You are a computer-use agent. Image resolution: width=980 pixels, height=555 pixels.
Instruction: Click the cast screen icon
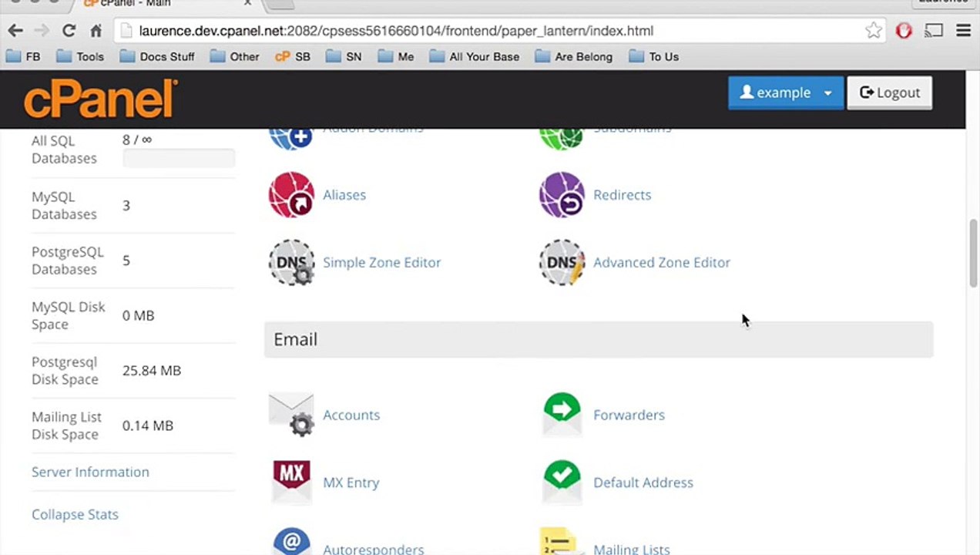[x=934, y=31]
